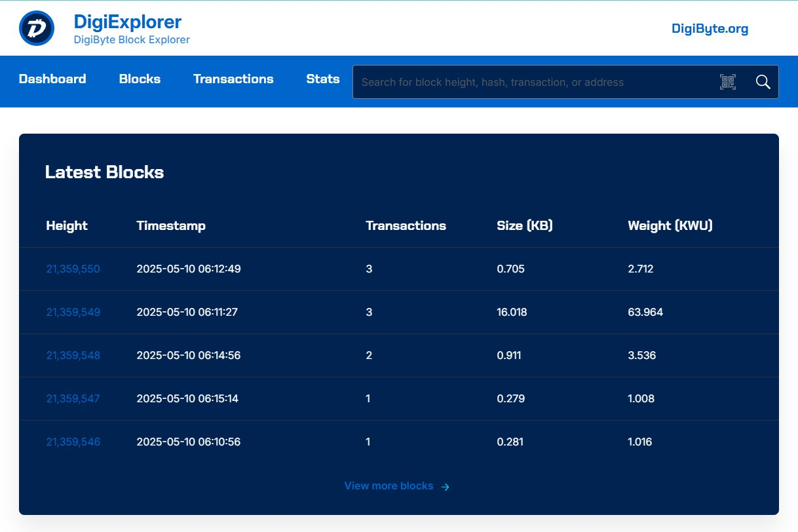798x532 pixels.
Task: Click the Latest Blocks heading
Action: point(104,172)
